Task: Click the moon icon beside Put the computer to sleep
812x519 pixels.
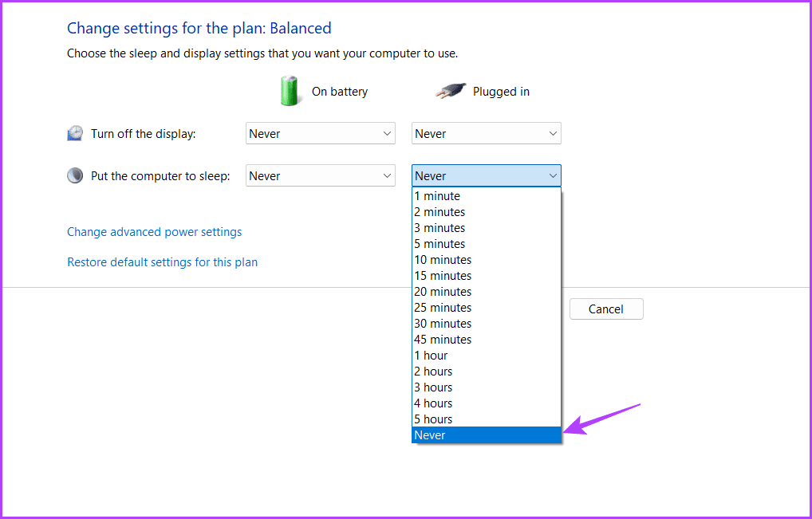Action: click(x=75, y=175)
